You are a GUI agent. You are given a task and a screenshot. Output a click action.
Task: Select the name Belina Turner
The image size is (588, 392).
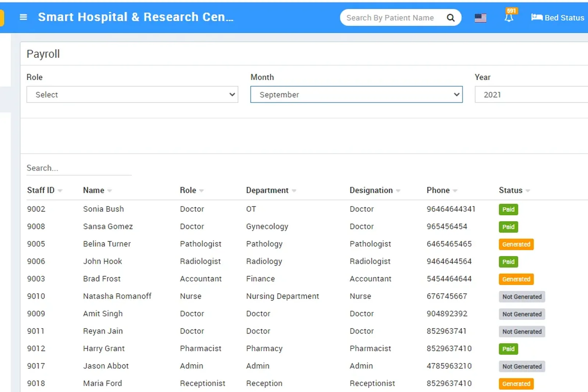(107, 244)
